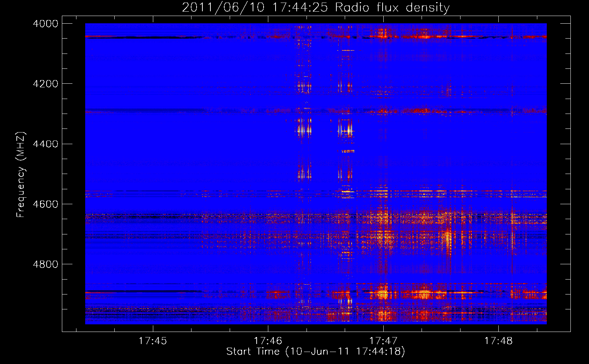The image size is (589, 364).
Task: Click the '4400' frequency axis label
Action: click(x=46, y=144)
